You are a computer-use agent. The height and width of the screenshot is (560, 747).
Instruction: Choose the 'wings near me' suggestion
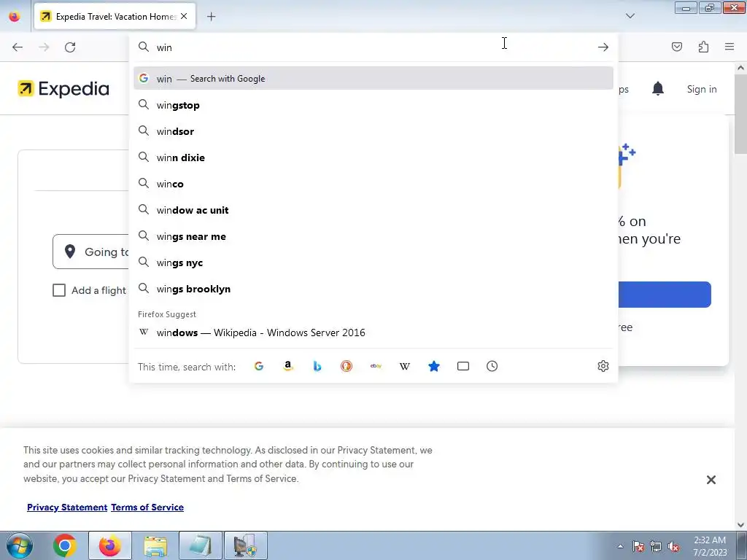(373, 237)
